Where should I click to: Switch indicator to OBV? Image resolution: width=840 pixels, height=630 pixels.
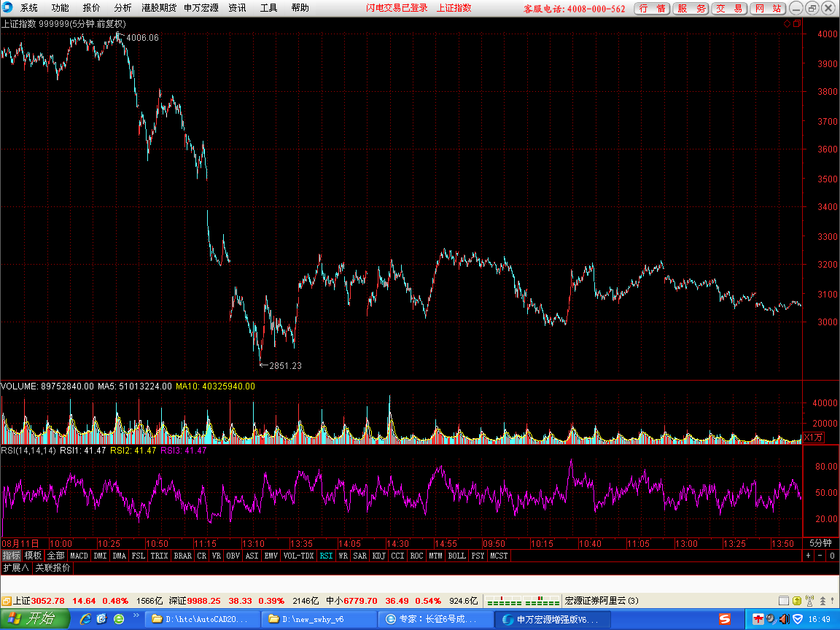point(233,556)
